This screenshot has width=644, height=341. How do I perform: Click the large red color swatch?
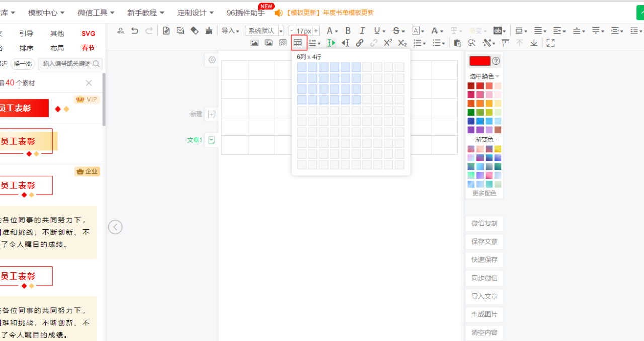point(479,61)
